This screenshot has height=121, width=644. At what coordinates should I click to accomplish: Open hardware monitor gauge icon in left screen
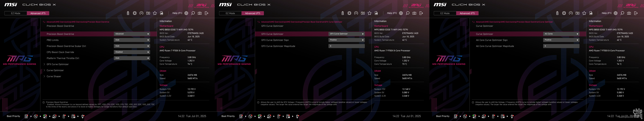tap(142, 13)
